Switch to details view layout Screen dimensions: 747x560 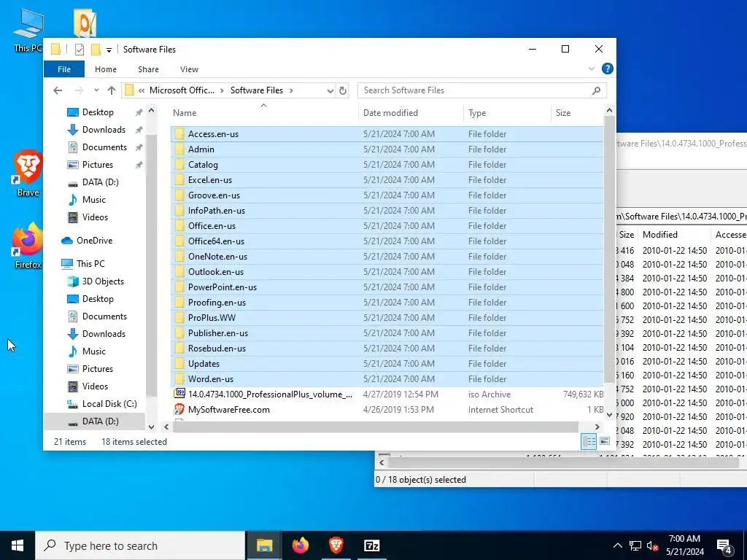[589, 441]
